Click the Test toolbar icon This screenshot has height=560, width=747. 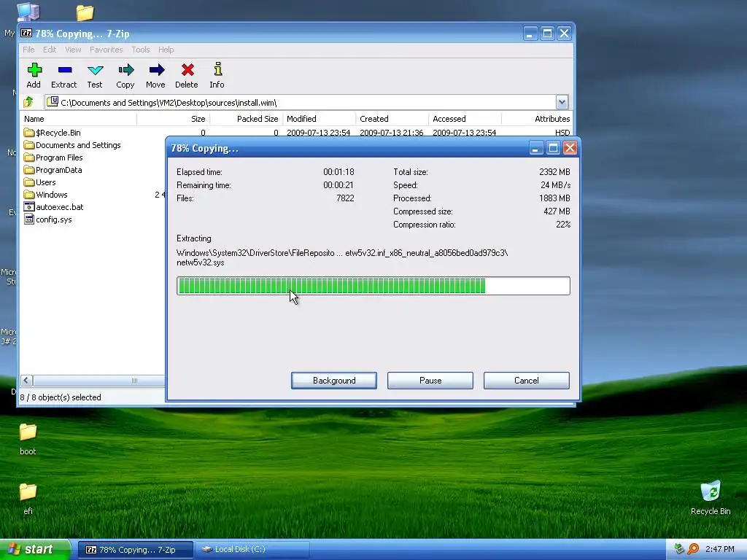pos(96,71)
